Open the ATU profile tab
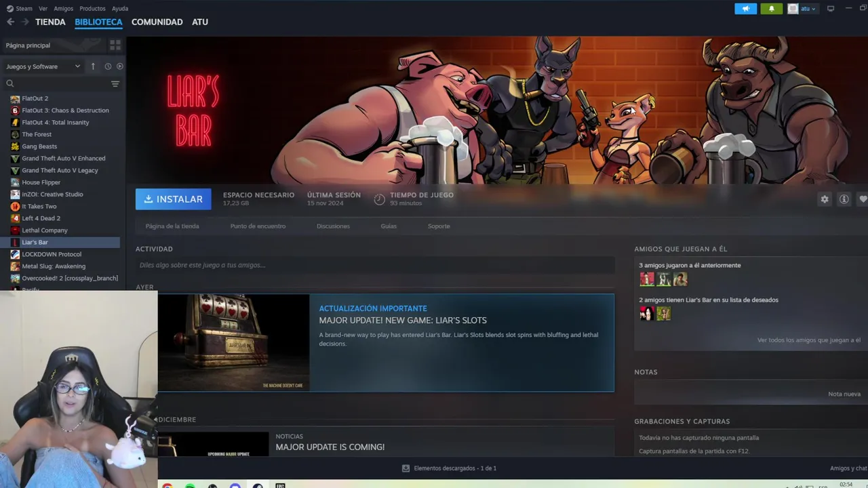Viewport: 868px width, 488px height. 200,22
